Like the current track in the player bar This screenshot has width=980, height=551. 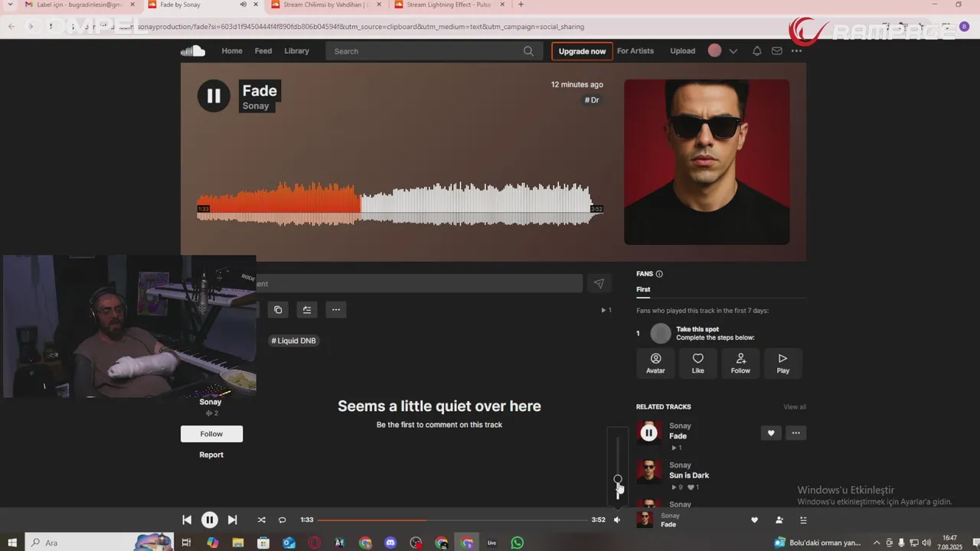(x=754, y=520)
